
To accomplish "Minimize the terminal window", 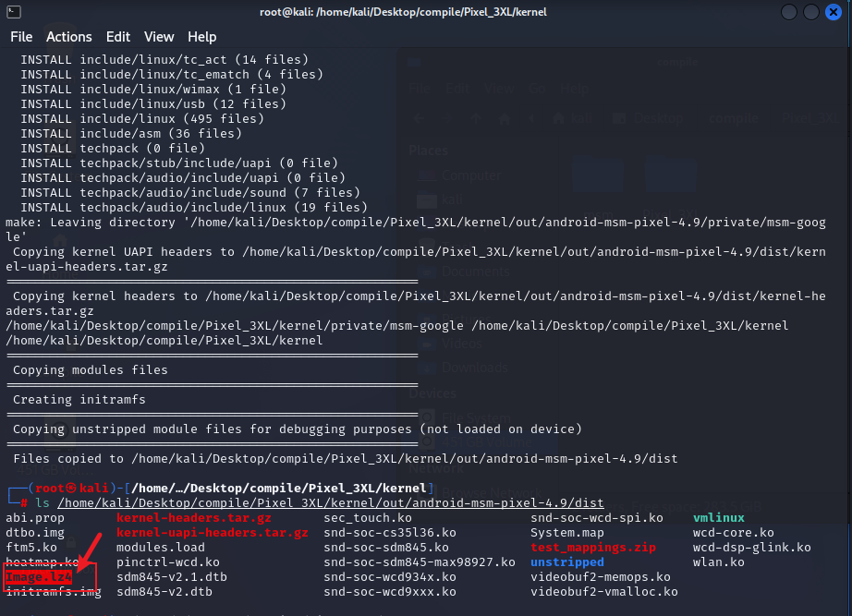I will tap(790, 12).
